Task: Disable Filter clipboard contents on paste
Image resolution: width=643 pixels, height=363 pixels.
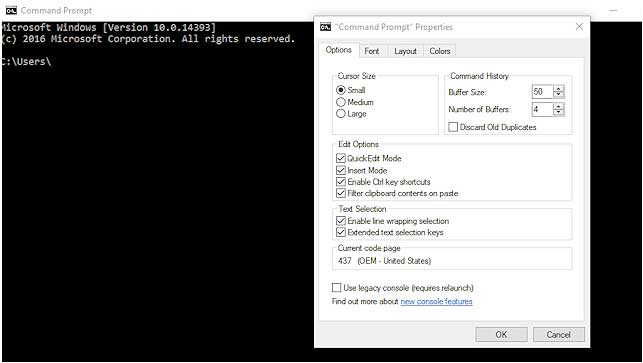Action: click(x=341, y=193)
